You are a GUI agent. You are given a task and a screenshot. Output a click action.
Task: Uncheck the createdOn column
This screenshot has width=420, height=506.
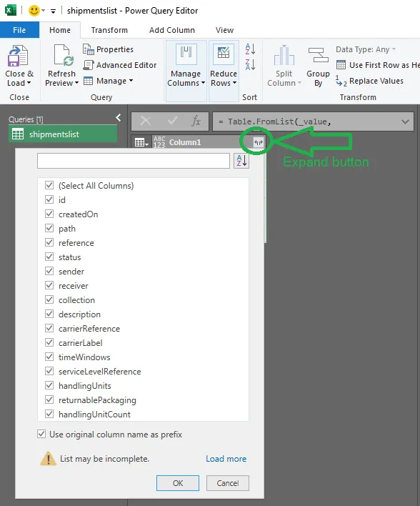point(49,214)
